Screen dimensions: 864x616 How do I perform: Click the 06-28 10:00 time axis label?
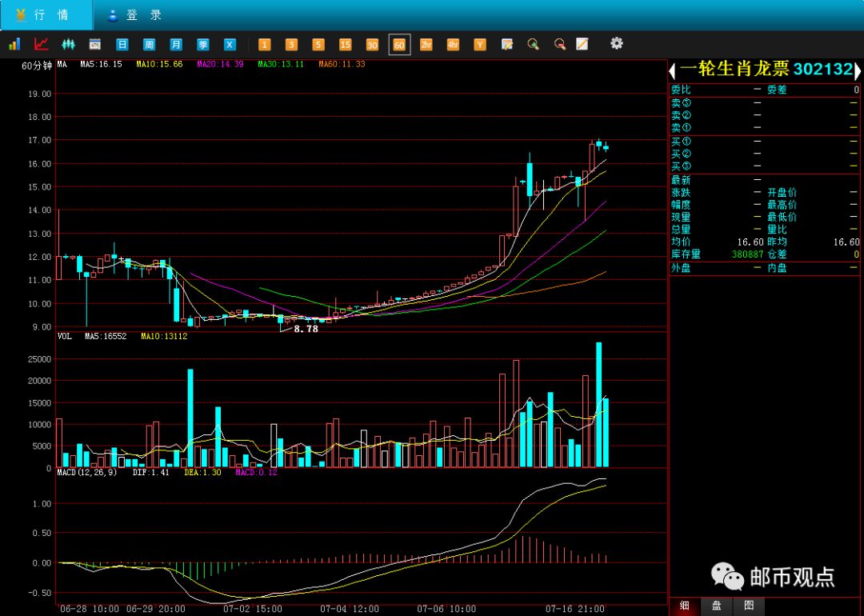[x=90, y=609]
